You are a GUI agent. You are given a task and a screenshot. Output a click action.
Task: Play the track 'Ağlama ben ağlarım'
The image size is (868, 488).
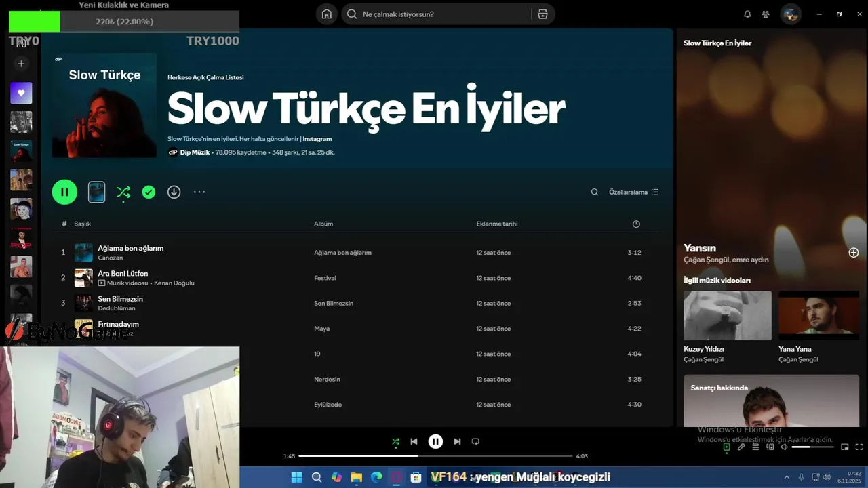[131, 248]
